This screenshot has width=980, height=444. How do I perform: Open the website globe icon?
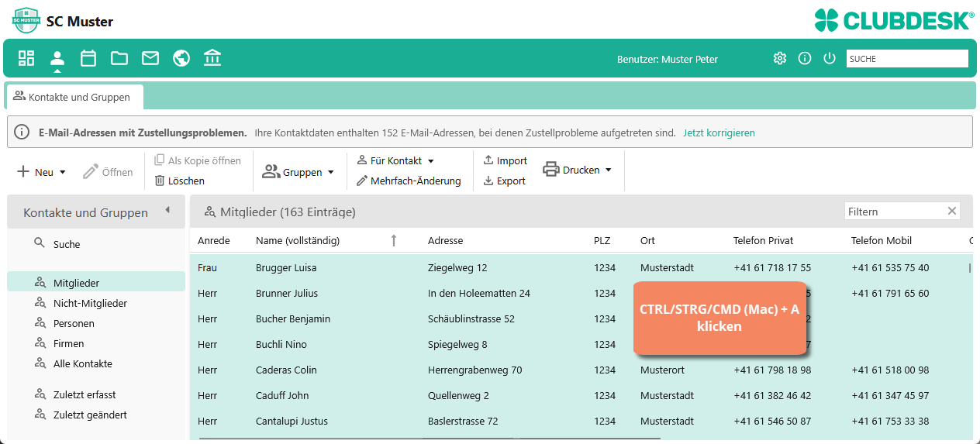point(181,58)
